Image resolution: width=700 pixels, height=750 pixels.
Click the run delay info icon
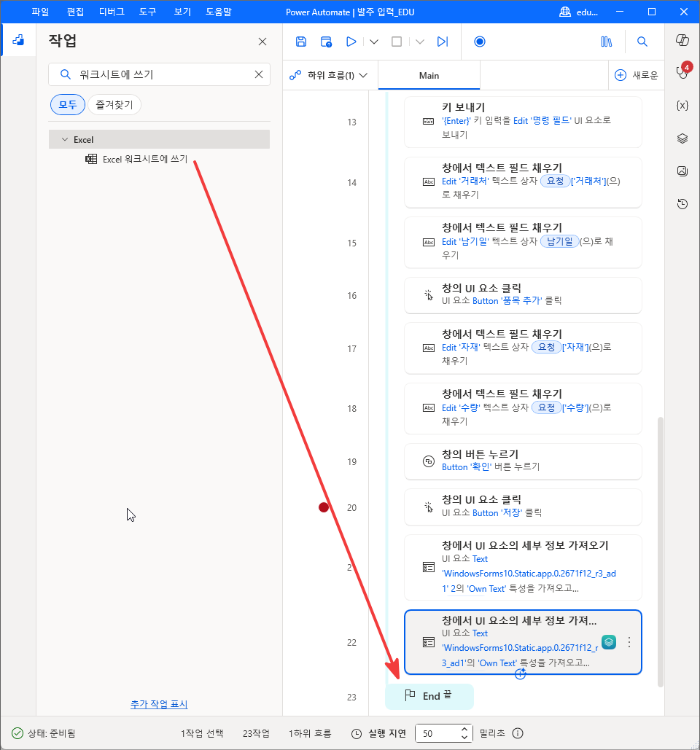(x=518, y=733)
